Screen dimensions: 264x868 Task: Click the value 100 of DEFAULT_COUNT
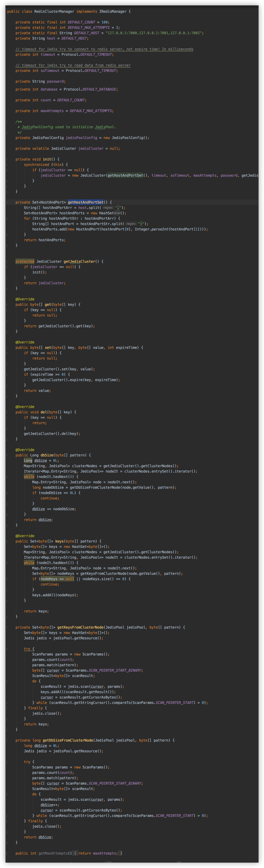point(104,22)
